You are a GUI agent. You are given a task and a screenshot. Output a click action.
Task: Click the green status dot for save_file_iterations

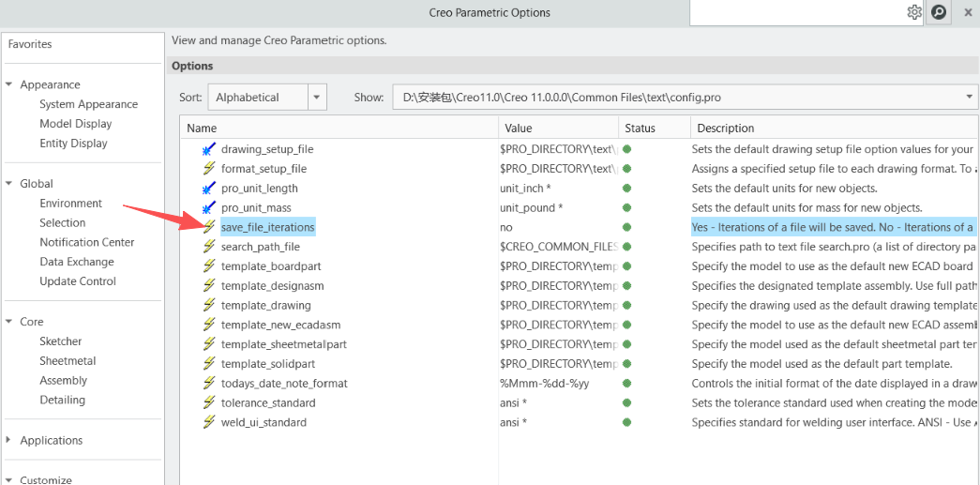[x=626, y=227]
